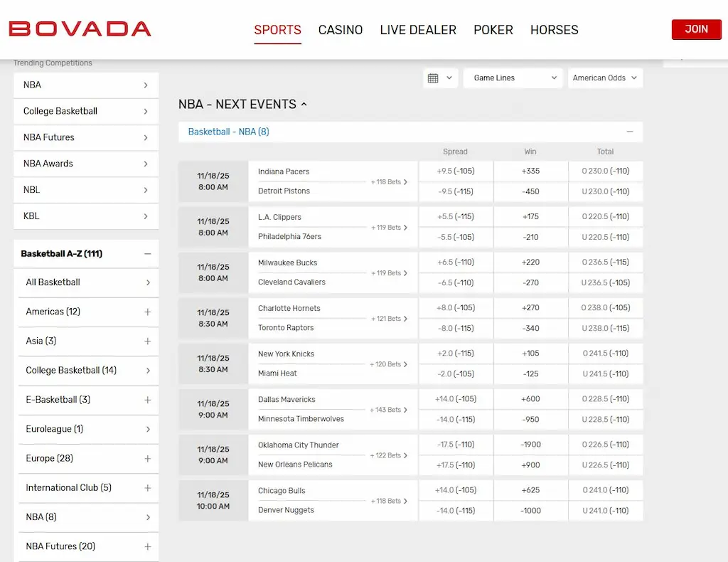Screen dimensions: 728x562
Task: Collapse the NBA - NEXT EVENTS section
Action: tap(304, 104)
